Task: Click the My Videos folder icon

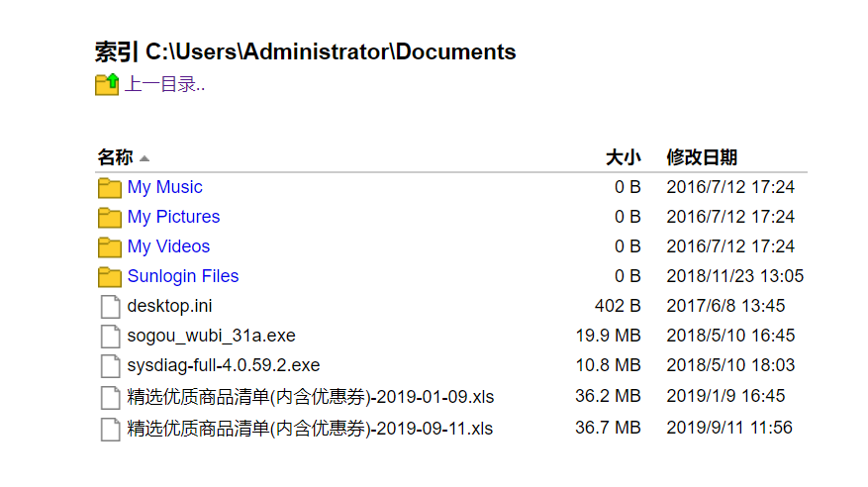Action: pos(110,247)
